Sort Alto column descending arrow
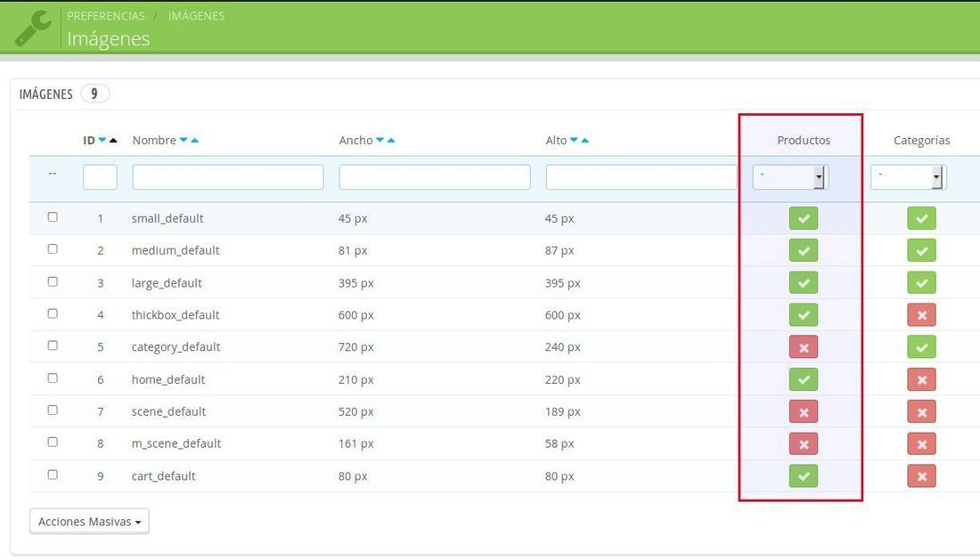Image resolution: width=980 pixels, height=560 pixels. tap(574, 141)
